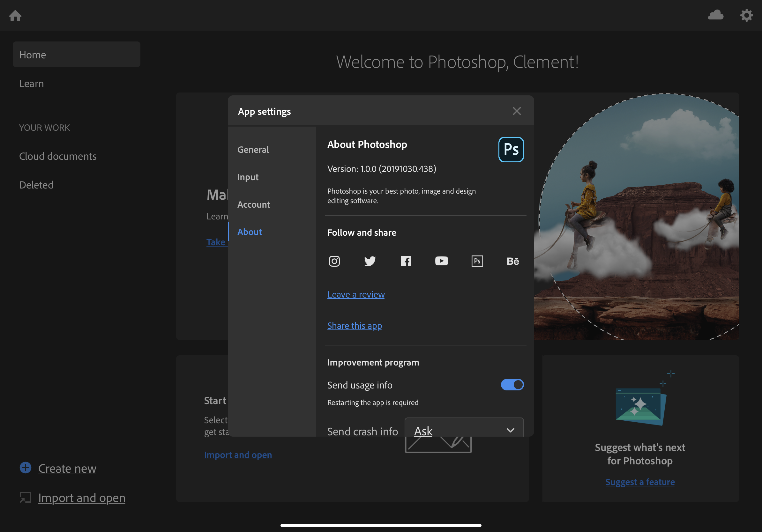Close the App settings dialog
The width and height of the screenshot is (762, 532).
click(516, 111)
